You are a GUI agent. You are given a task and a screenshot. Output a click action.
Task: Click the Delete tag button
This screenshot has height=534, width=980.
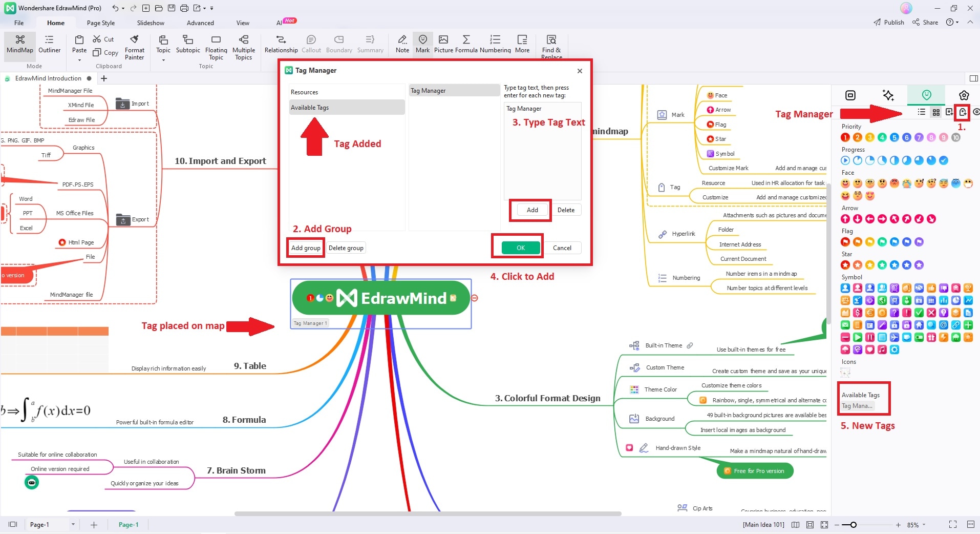coord(566,210)
